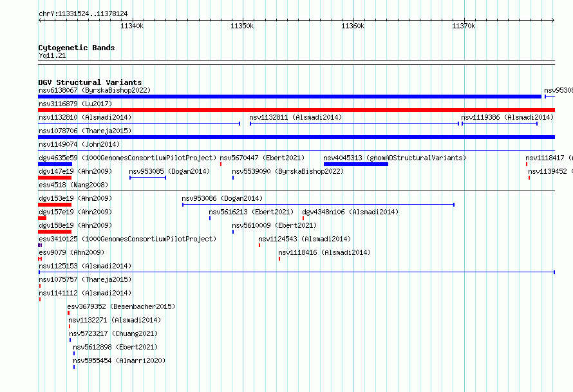
Task: Open nsv1119386 (Alsmadi2014) variant
Action: pyautogui.click(x=507, y=117)
